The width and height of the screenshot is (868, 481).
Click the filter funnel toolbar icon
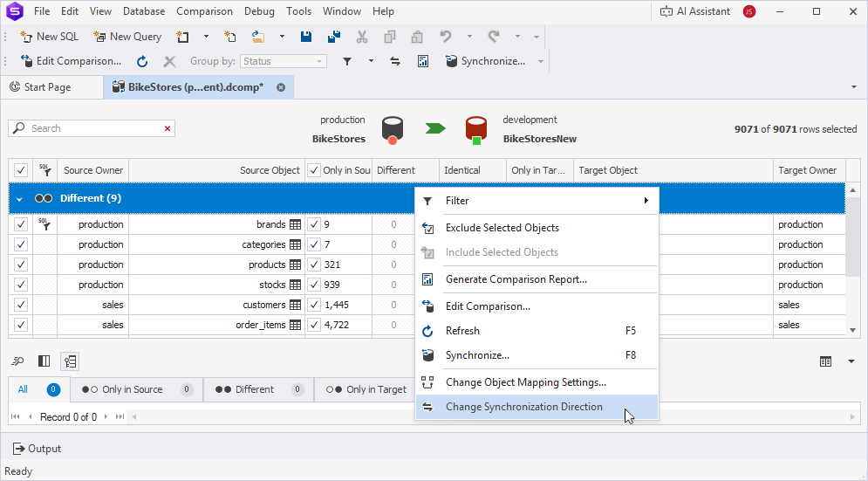(347, 61)
